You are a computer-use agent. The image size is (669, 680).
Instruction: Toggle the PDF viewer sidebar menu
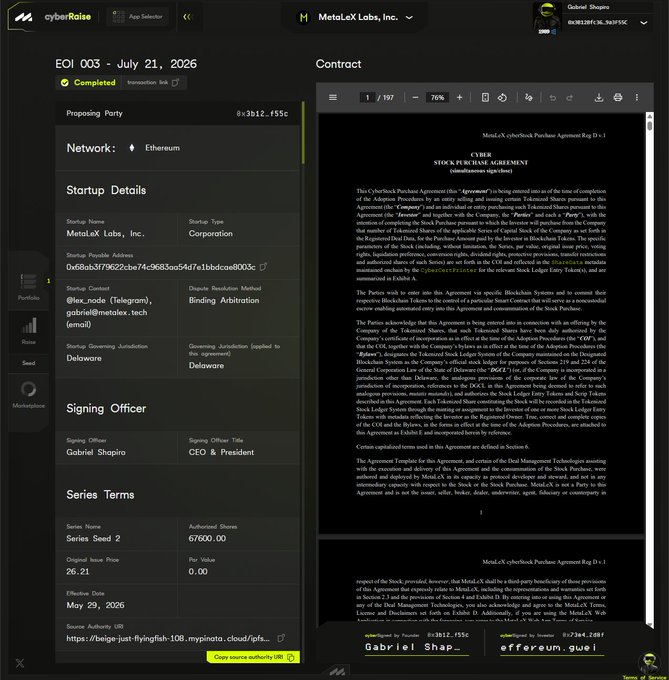[x=333, y=98]
